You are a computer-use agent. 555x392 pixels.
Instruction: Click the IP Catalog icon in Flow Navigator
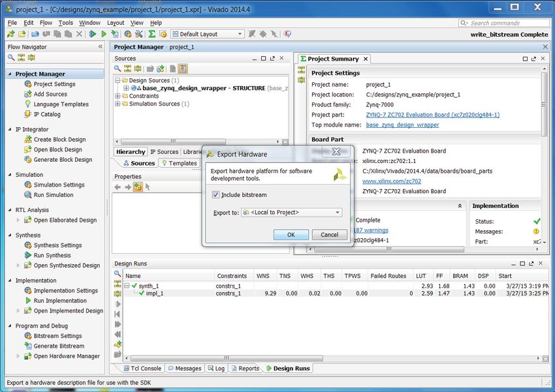[x=27, y=114]
